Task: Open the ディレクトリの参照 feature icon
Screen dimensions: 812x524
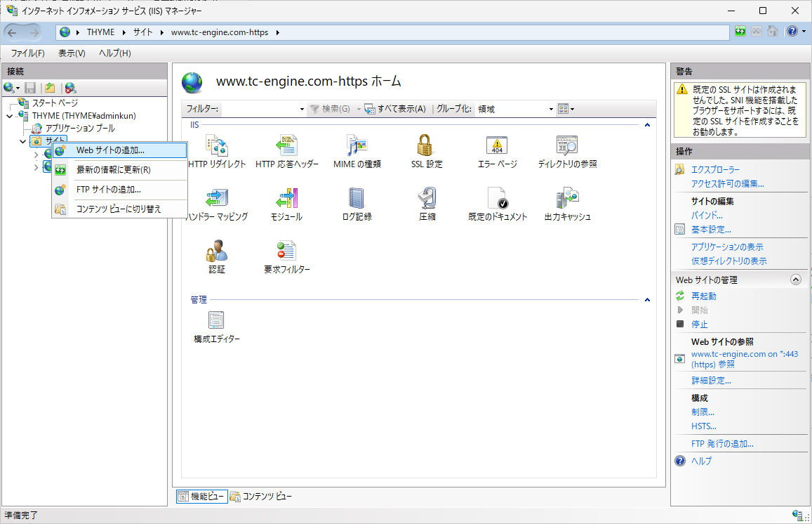Action: (x=567, y=145)
